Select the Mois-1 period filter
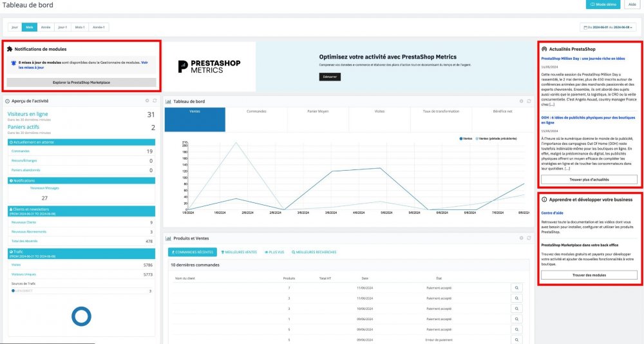Viewport: 644px width, 344px height. [x=80, y=27]
